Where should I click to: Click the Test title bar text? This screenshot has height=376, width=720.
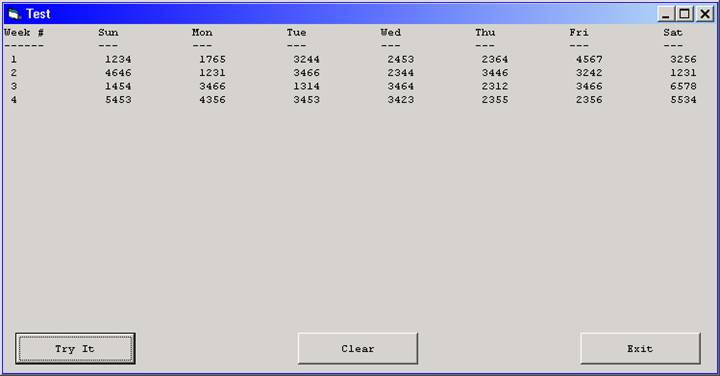(38, 14)
